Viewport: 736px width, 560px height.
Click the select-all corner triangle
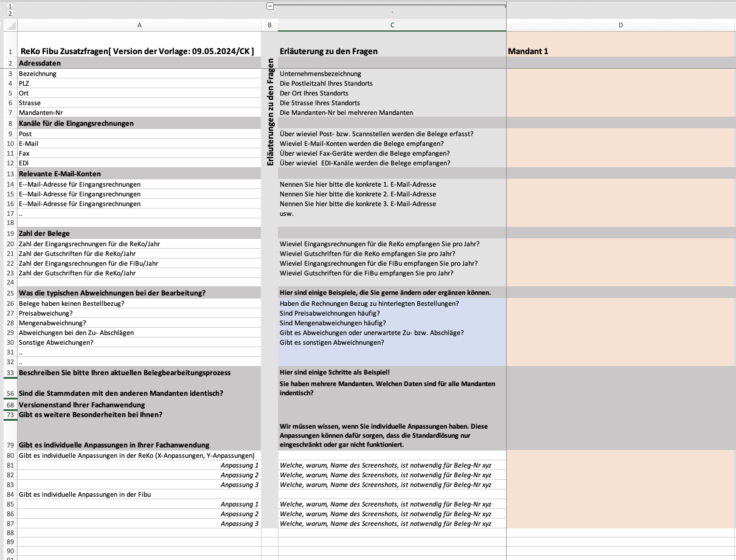click(x=10, y=26)
